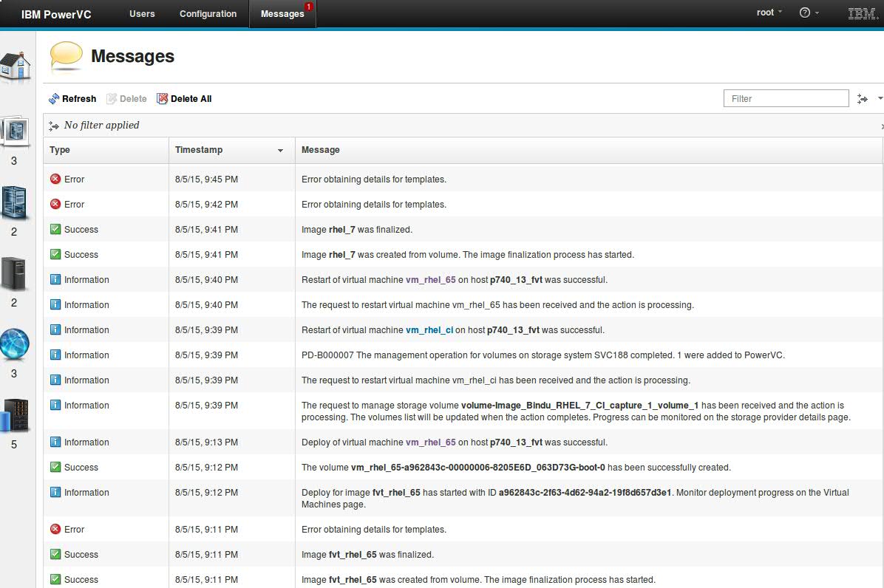Click Information icon in the PD-B000007 row
This screenshot has height=588, width=884.
[55, 355]
